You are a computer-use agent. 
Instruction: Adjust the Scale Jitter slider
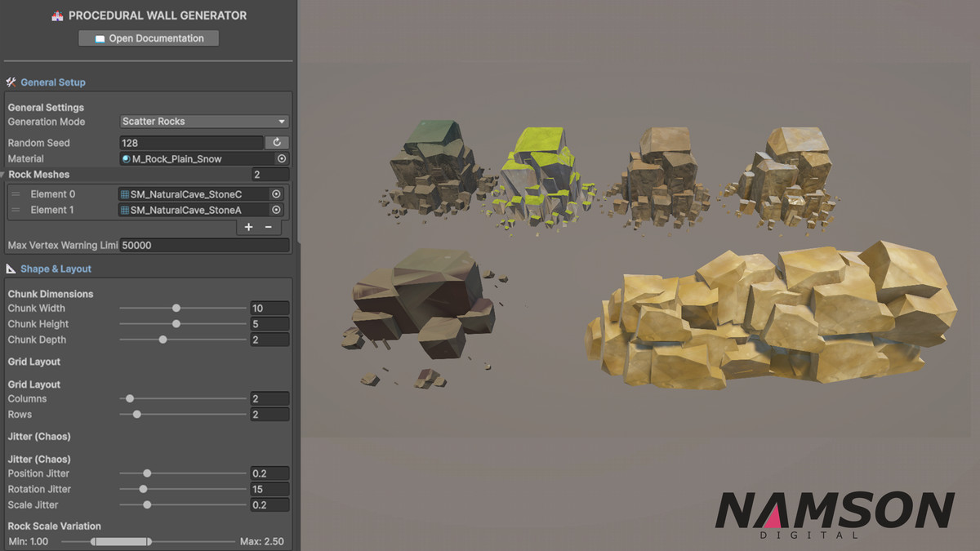pyautogui.click(x=183, y=504)
